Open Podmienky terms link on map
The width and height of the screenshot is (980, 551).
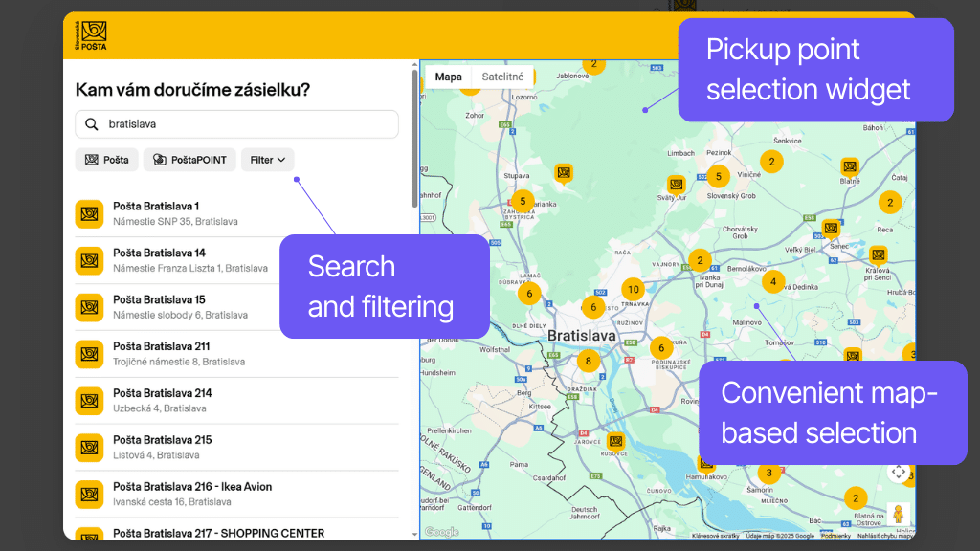click(x=835, y=536)
